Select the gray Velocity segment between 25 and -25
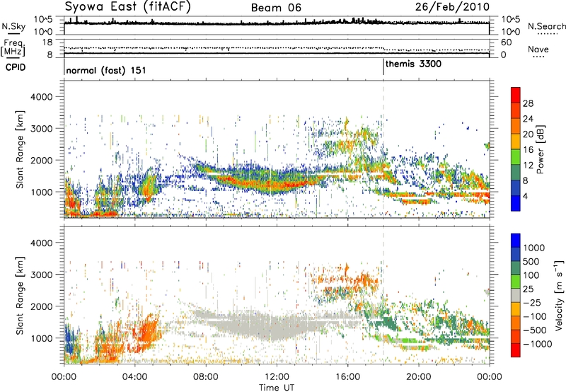 tap(516, 295)
